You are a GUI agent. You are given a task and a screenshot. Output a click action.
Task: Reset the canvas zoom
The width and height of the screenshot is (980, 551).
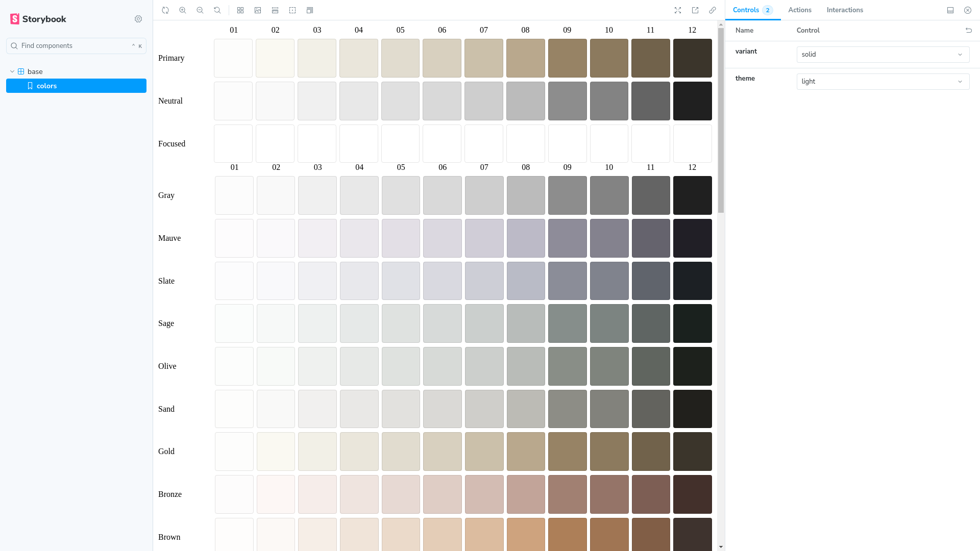[x=217, y=10]
